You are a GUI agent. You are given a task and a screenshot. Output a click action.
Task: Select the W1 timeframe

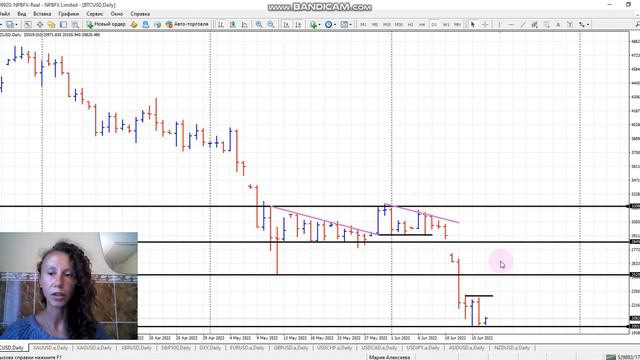tap(446, 24)
